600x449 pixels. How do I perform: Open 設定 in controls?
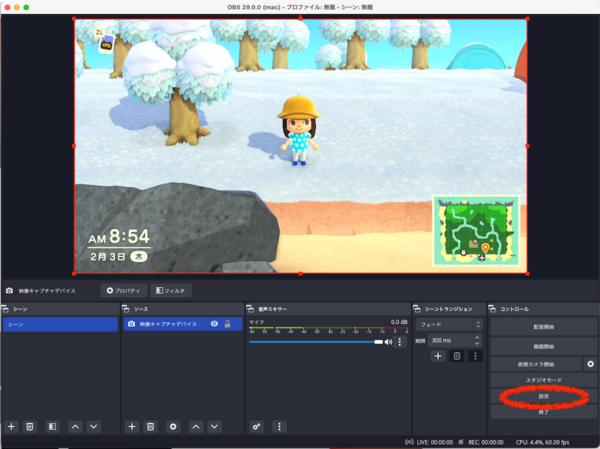(x=544, y=396)
